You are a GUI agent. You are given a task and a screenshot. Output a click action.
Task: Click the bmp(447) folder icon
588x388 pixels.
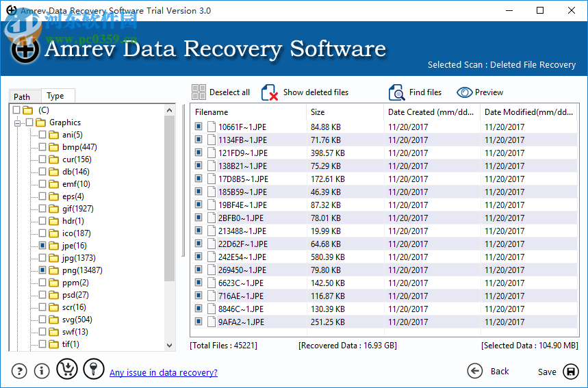pos(53,147)
